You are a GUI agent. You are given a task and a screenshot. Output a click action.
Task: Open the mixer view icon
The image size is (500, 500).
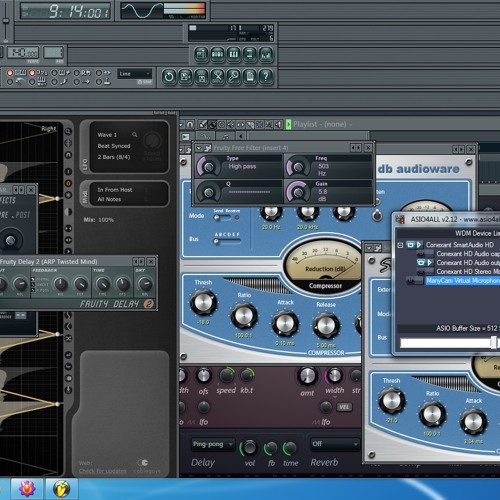266,54
